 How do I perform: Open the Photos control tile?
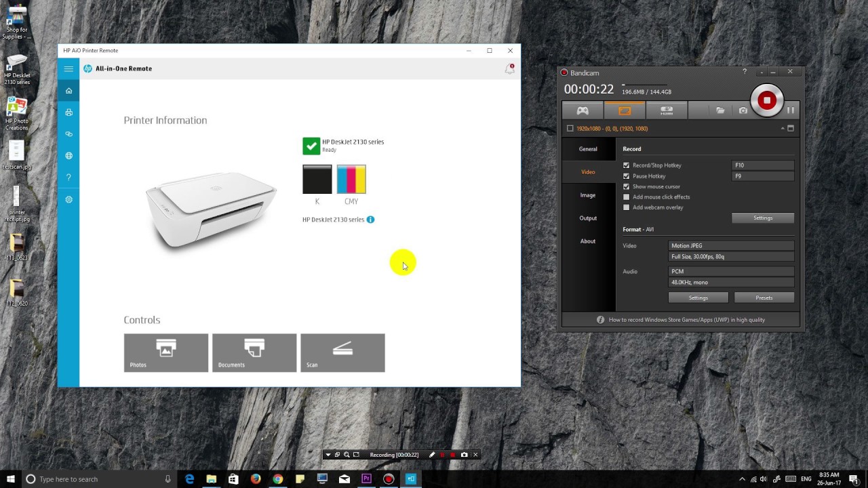click(x=166, y=352)
